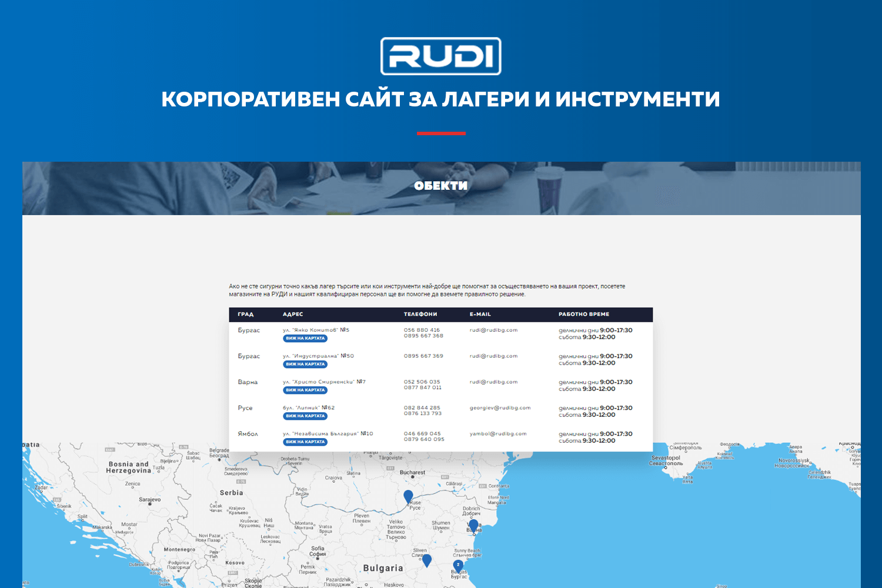This screenshot has width=882, height=588.
Task: Open ВИЖ НА КАРТАТА for the Ямбол row
Action: pyautogui.click(x=306, y=442)
